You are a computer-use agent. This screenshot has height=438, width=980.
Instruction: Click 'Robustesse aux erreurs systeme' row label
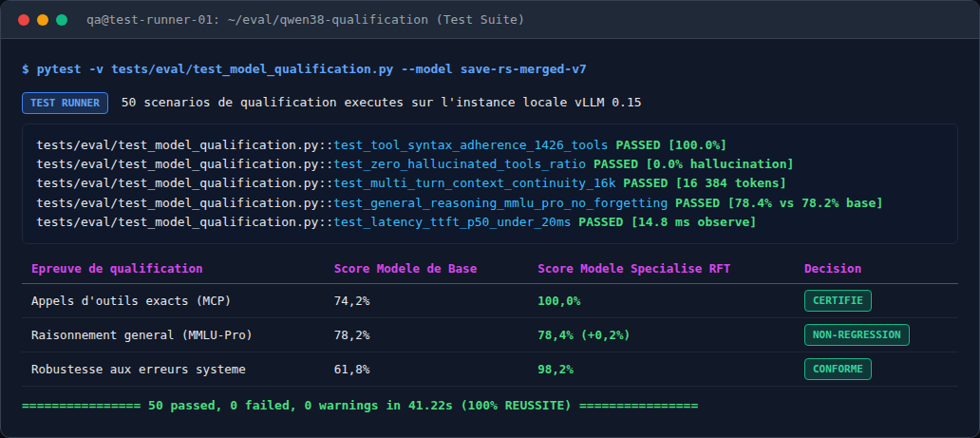tap(138, 370)
